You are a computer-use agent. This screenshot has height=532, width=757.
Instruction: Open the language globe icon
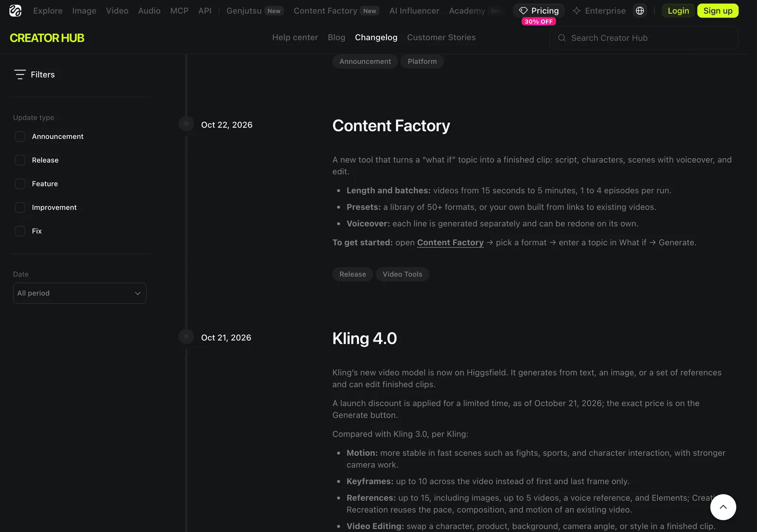(640, 10)
